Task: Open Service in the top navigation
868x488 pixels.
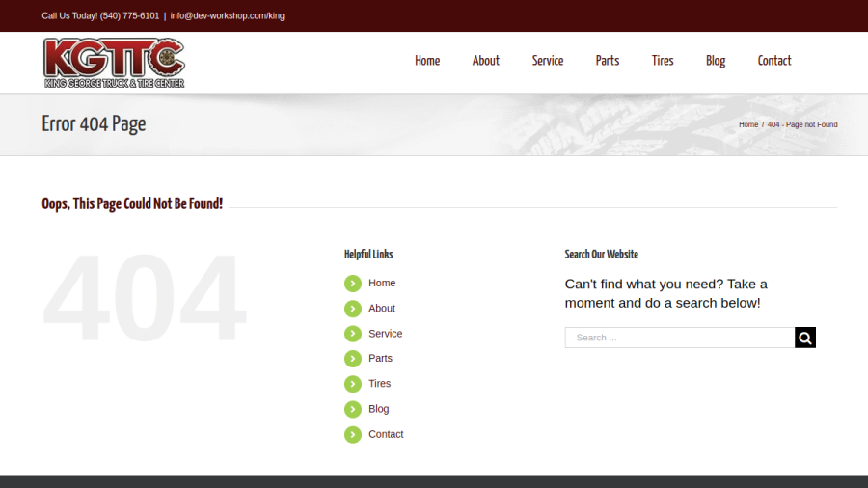Action: (548, 61)
